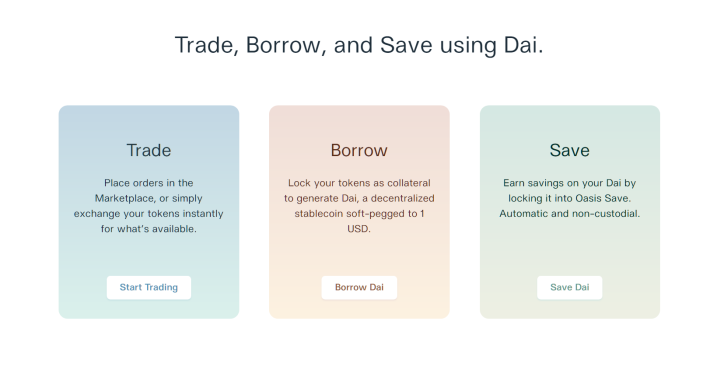Click empty area of blue Trade card
Image resolution: width=710 pixels, height=369 pixels.
149,256
